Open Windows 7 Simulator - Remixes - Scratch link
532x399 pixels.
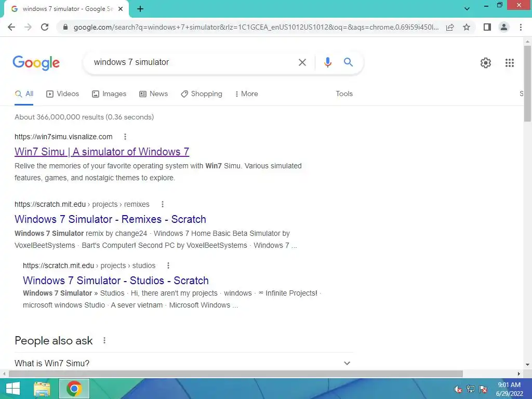coord(110,219)
